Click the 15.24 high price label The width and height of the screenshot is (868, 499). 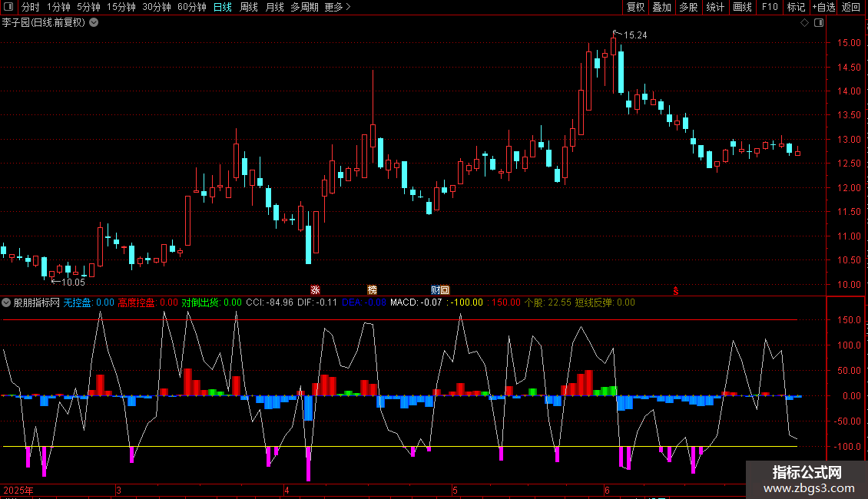(635, 35)
